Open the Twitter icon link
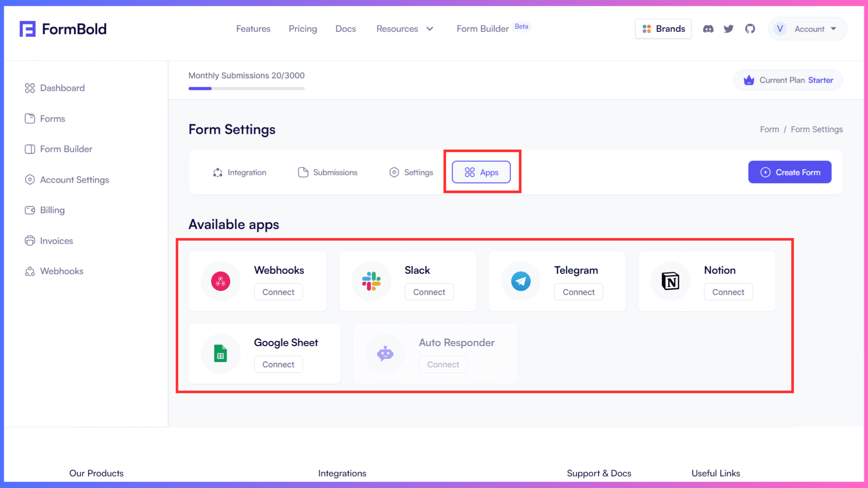 [728, 29]
